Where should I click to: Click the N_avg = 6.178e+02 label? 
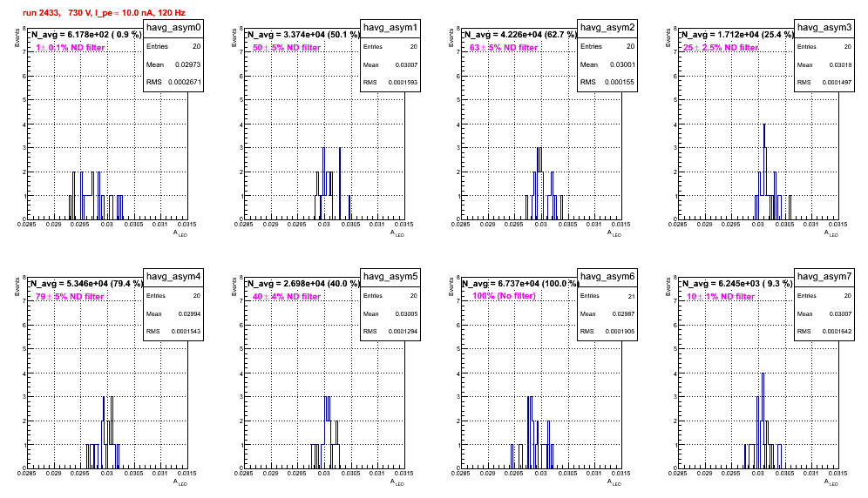(85, 35)
